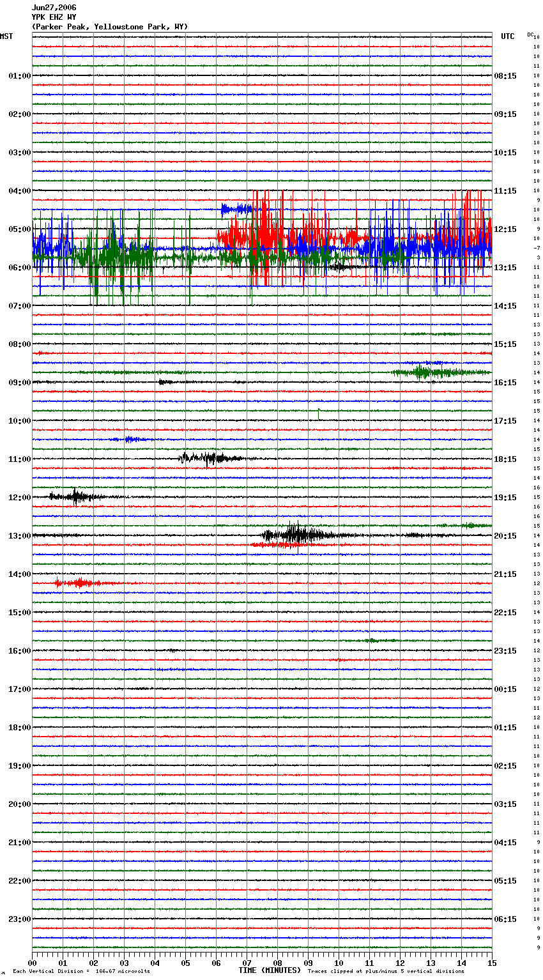Select the 12:00 MST hour label
Image resolution: width=543 pixels, height=980 pixels.
click(20, 498)
